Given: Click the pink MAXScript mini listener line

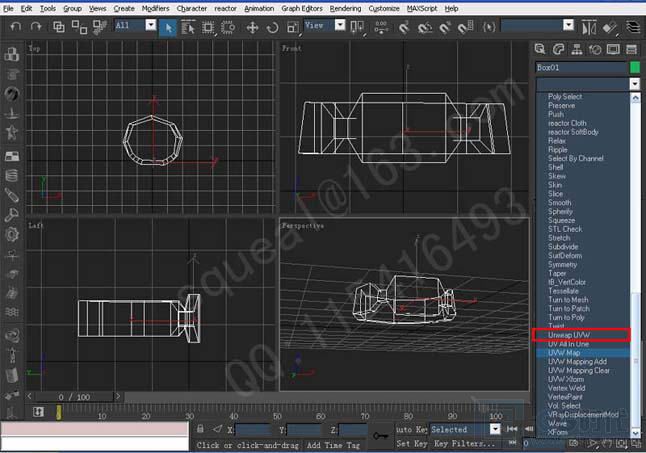Looking at the screenshot, I should coord(95,429).
